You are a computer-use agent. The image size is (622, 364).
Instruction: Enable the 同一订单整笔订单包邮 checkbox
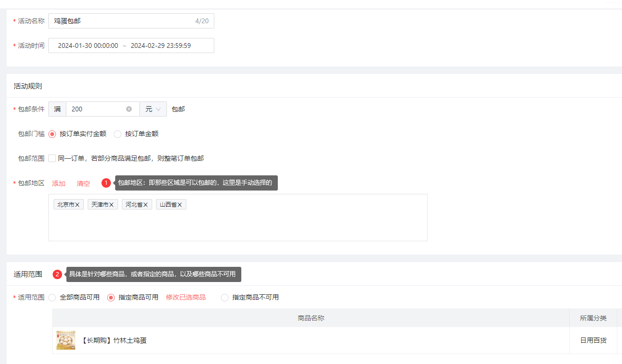[52, 158]
